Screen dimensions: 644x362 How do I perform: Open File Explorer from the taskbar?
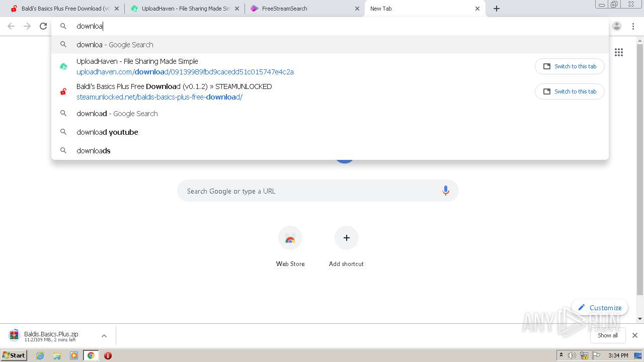click(x=57, y=355)
